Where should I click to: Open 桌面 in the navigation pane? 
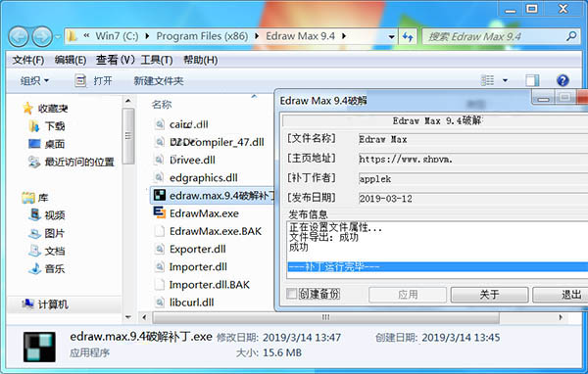click(x=55, y=144)
